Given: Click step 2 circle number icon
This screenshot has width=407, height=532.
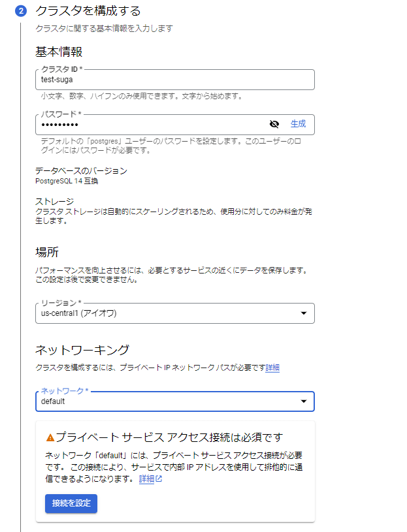Looking at the screenshot, I should pyautogui.click(x=21, y=11).
